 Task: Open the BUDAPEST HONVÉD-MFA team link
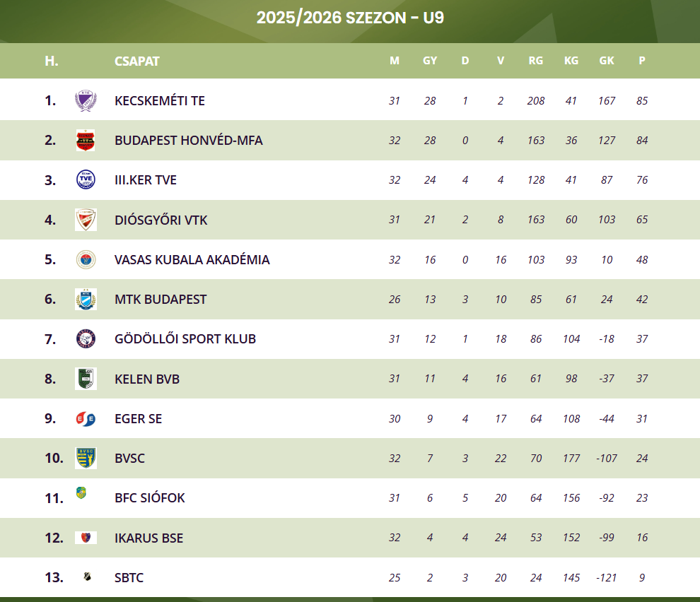click(x=188, y=141)
